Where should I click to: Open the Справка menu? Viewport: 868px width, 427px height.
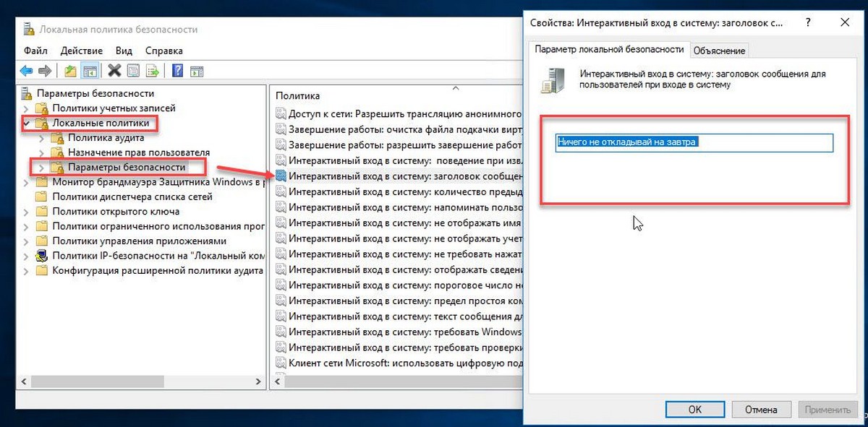click(x=164, y=51)
